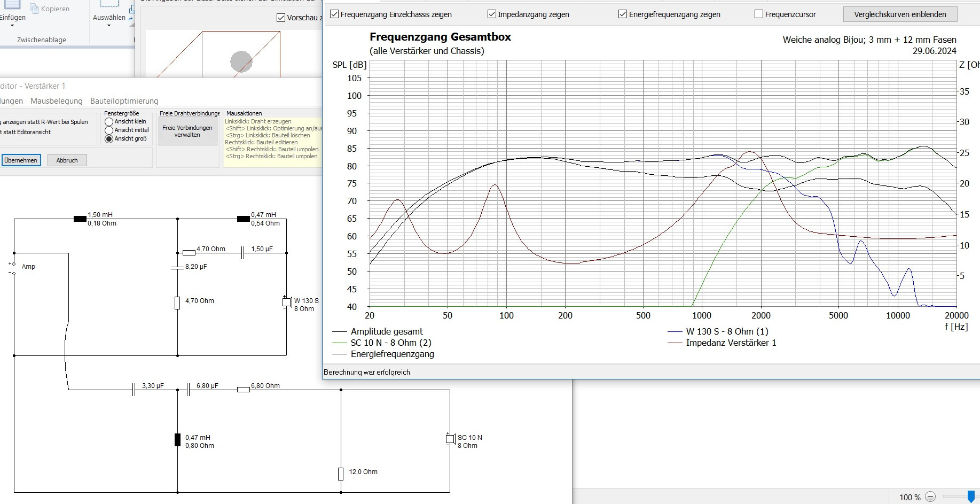Click the Vergleichskurven einblenden button
980x504 pixels.
click(x=900, y=14)
